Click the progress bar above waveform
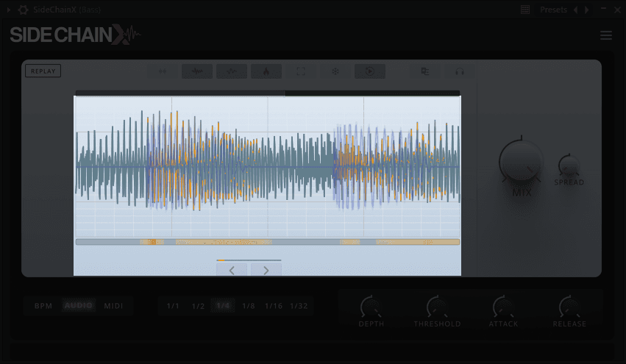 point(268,93)
